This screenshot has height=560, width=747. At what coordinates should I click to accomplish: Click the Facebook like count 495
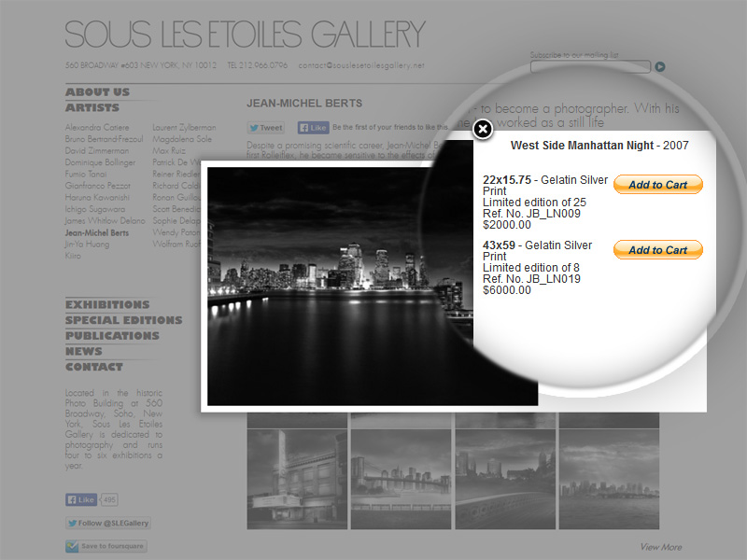(109, 499)
